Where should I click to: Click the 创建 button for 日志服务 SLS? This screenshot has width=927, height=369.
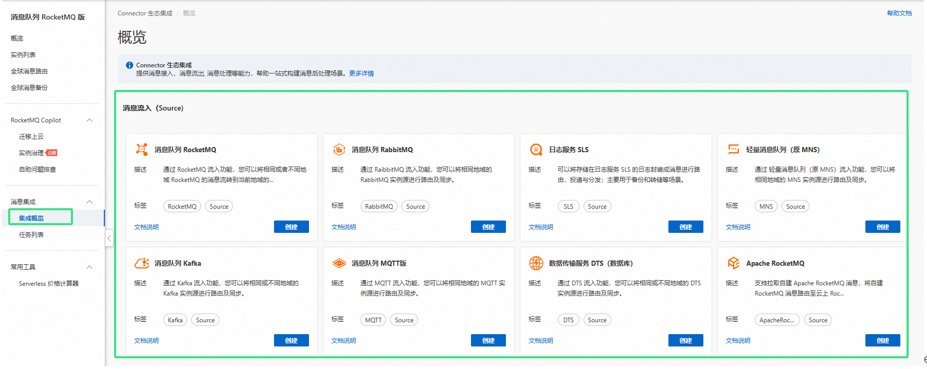[x=686, y=226]
